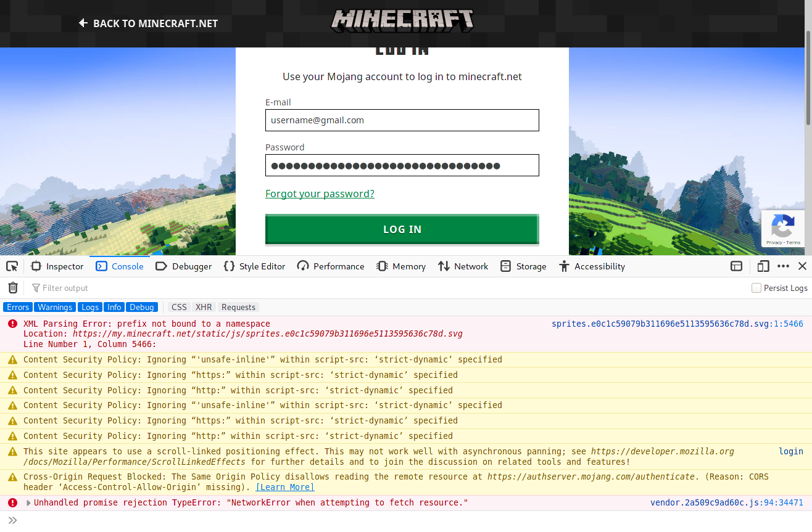The height and width of the screenshot is (532, 812).
Task: Open Responsive Design Mode icon
Action: click(x=763, y=266)
